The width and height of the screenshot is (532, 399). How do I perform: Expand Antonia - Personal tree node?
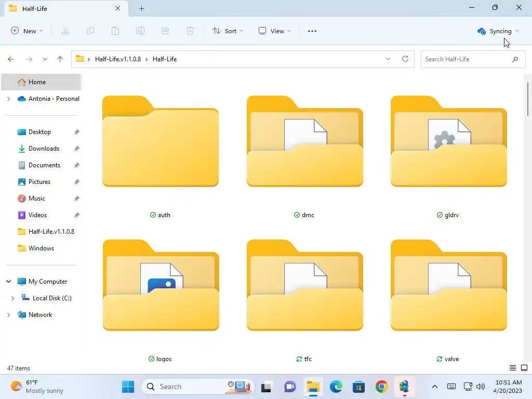[x=9, y=99]
